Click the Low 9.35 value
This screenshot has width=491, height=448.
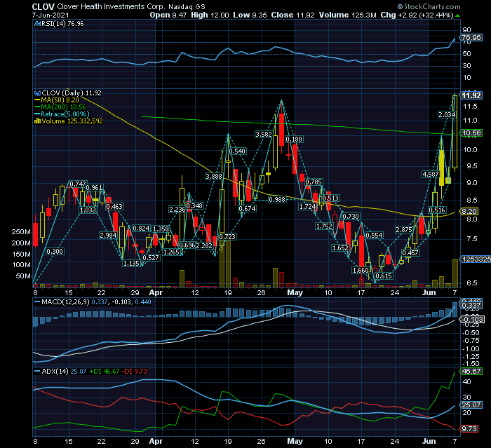point(250,15)
